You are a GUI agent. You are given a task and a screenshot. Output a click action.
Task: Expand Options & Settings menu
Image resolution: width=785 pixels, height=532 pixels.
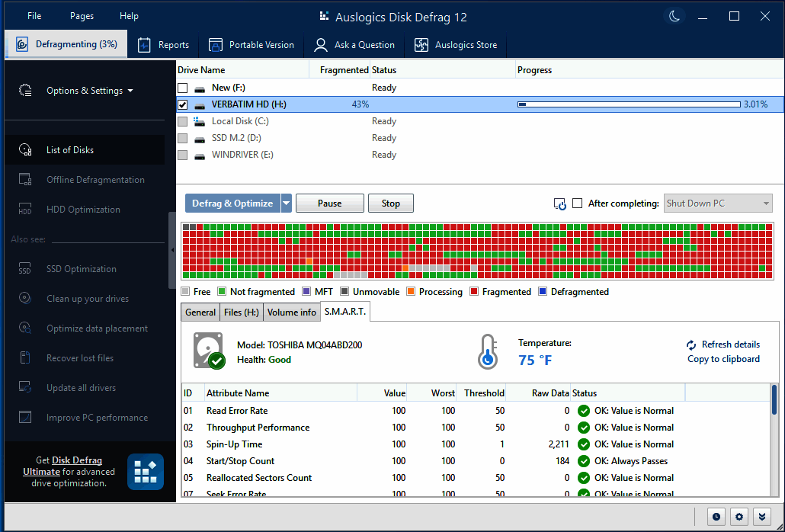pos(89,91)
